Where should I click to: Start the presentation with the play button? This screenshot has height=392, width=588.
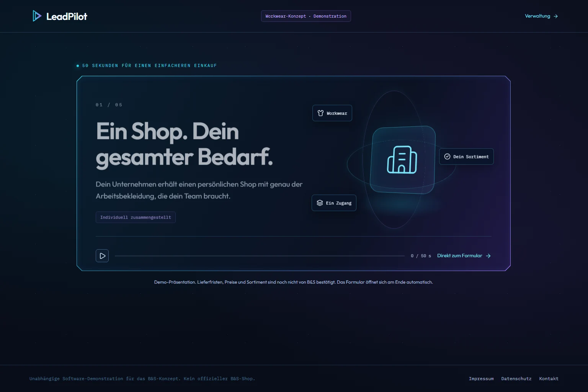coord(102,256)
